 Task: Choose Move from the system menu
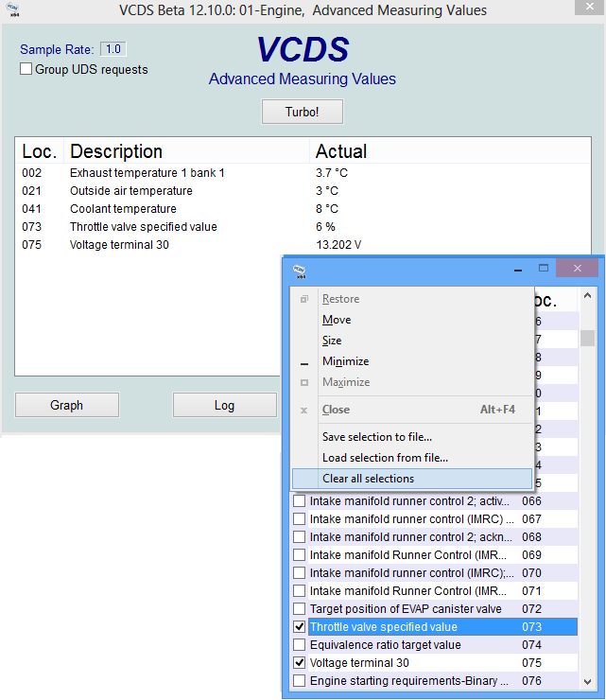[x=412, y=320]
